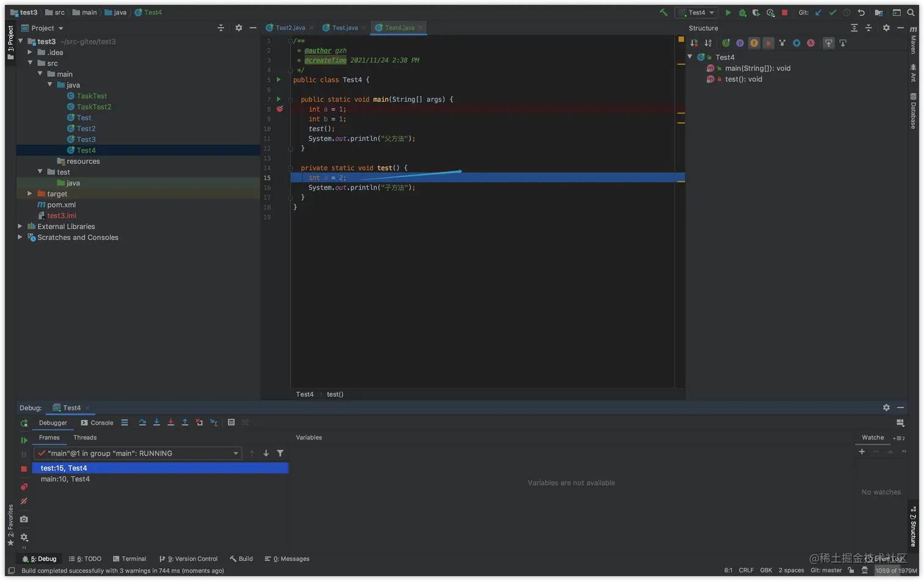Open the Test4 run configuration dropdown
Image resolution: width=924 pixels, height=581 pixels.
[x=697, y=12]
